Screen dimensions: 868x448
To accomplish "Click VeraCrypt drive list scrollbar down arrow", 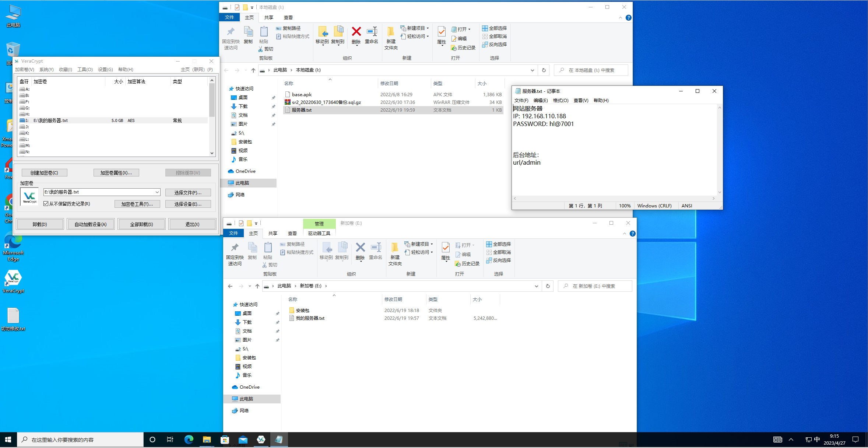I will (212, 153).
